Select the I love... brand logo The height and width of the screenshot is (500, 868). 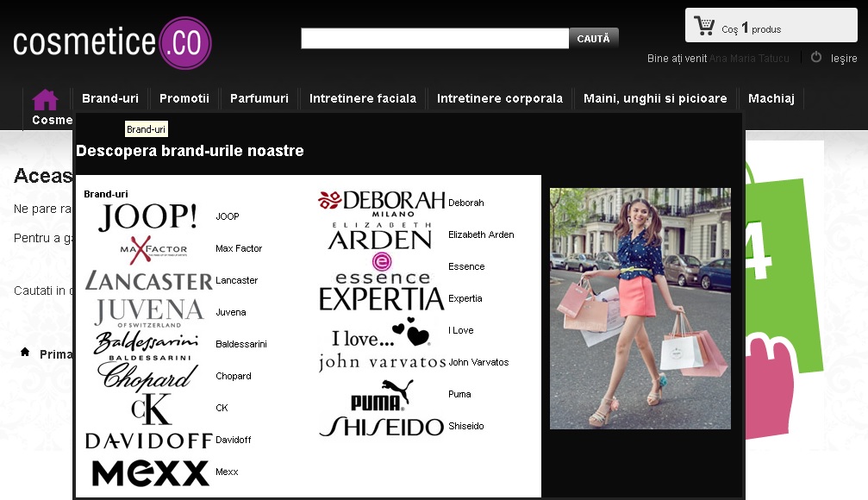(x=381, y=332)
